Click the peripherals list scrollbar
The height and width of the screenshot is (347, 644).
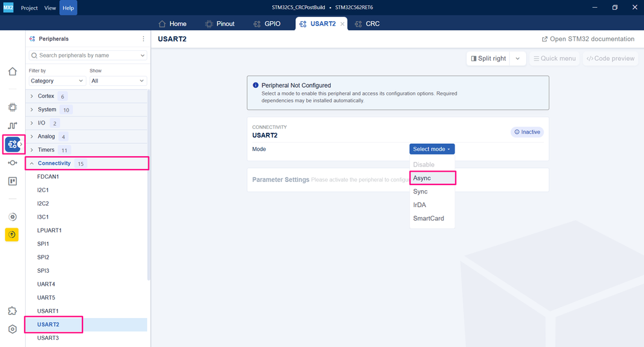click(149, 185)
